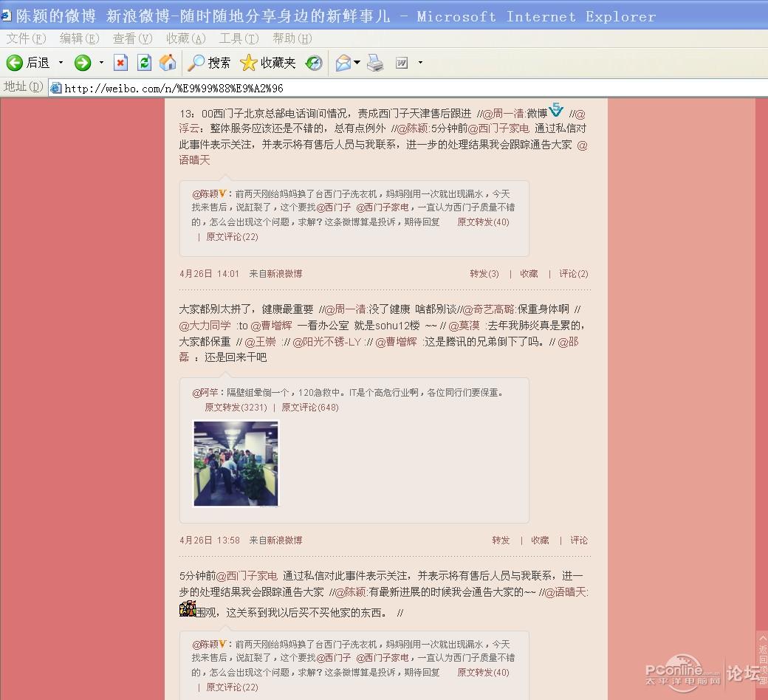Go back with the 后退 arrow button

click(x=28, y=63)
